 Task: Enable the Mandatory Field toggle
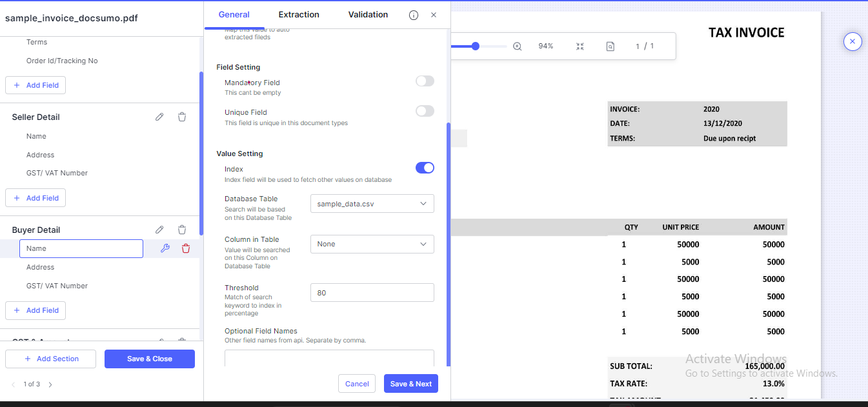coord(425,81)
